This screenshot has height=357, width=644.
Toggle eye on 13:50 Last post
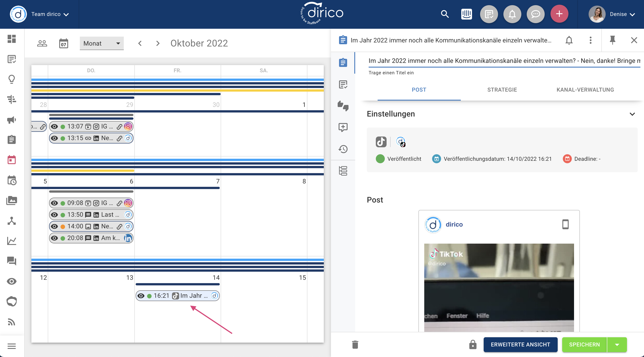[x=54, y=215]
